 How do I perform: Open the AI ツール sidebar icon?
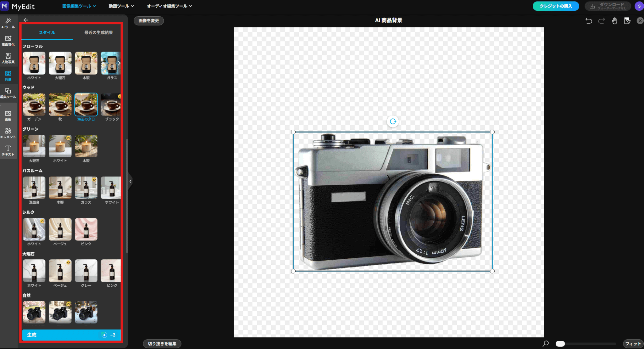(x=8, y=23)
